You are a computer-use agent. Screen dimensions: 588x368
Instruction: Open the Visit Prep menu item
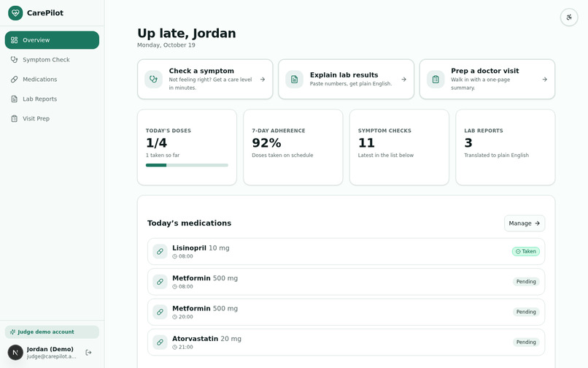(x=52, y=119)
